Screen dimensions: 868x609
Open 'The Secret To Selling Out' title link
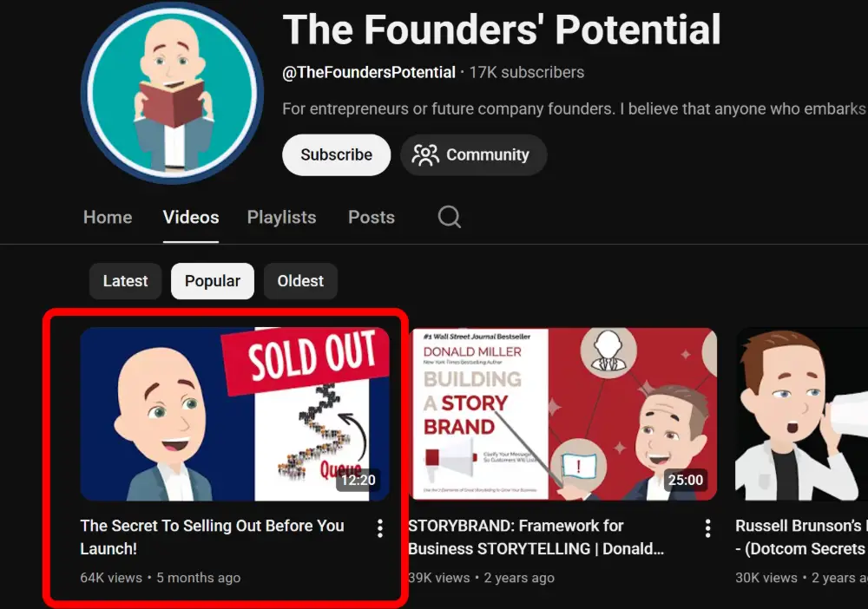click(x=212, y=537)
